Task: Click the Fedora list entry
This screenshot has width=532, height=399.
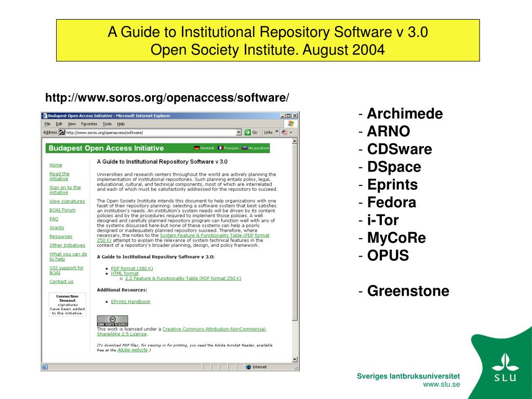Action: [x=392, y=203]
